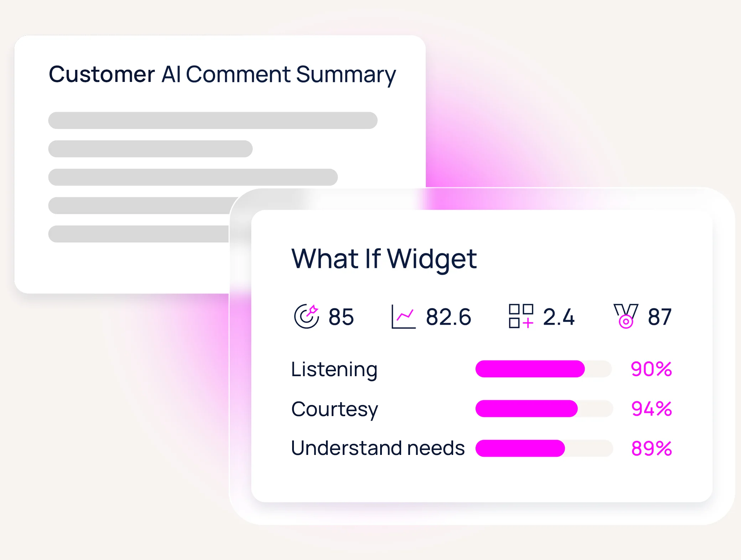Click the pink medal icon
Screen dimensions: 741x560
pyautogui.click(x=626, y=316)
